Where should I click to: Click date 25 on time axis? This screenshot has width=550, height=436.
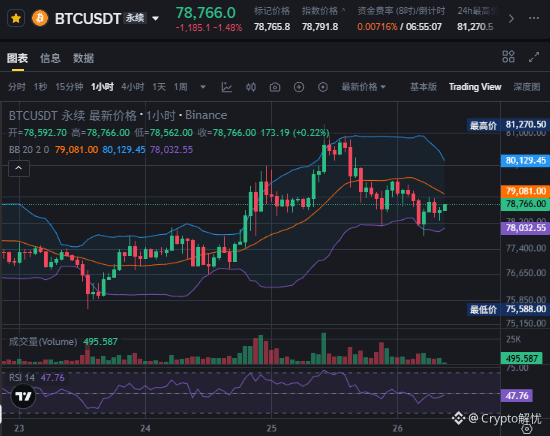tap(271, 428)
